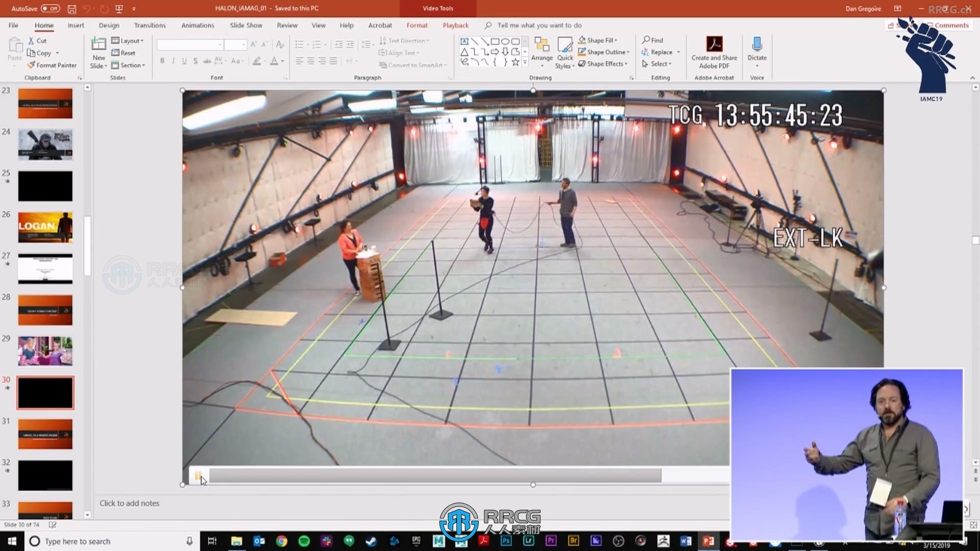Viewport: 980px width, 551px height.
Task: Select the Logan slide 26 thumbnail
Action: (x=45, y=227)
